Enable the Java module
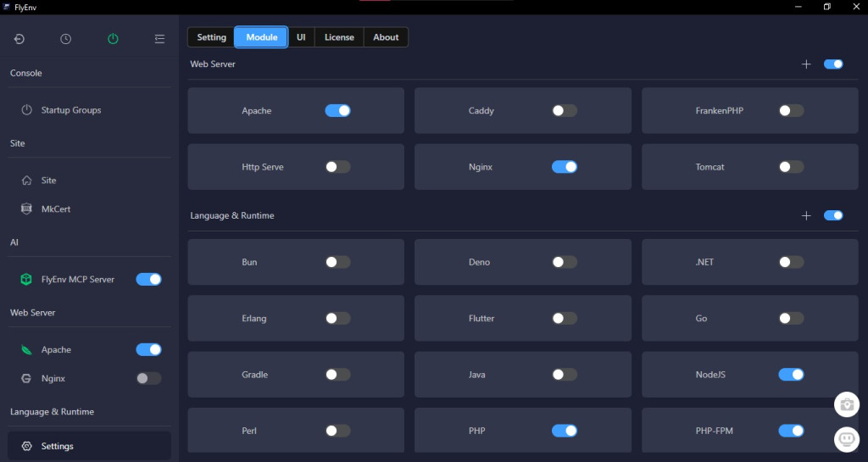868x462 pixels. click(564, 375)
